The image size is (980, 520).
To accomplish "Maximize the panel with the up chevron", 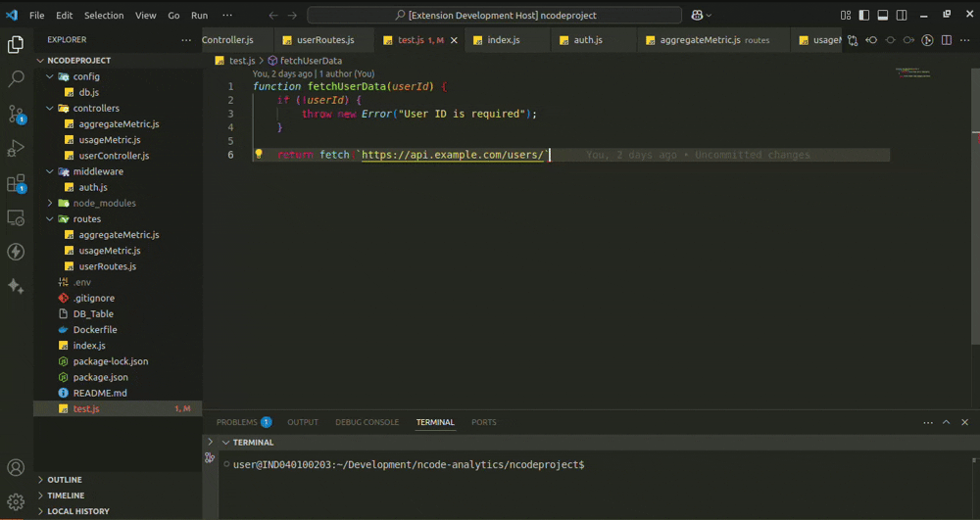I will coord(947,423).
